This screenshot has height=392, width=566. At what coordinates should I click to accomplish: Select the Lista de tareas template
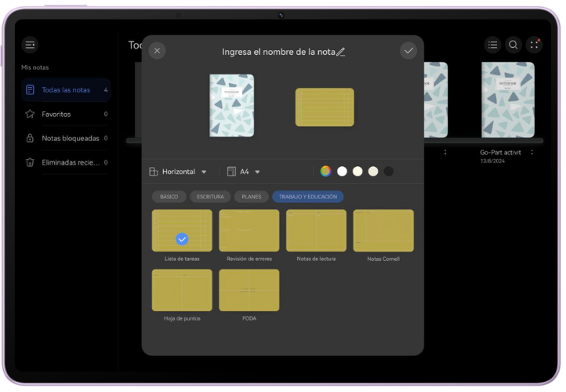pos(182,230)
